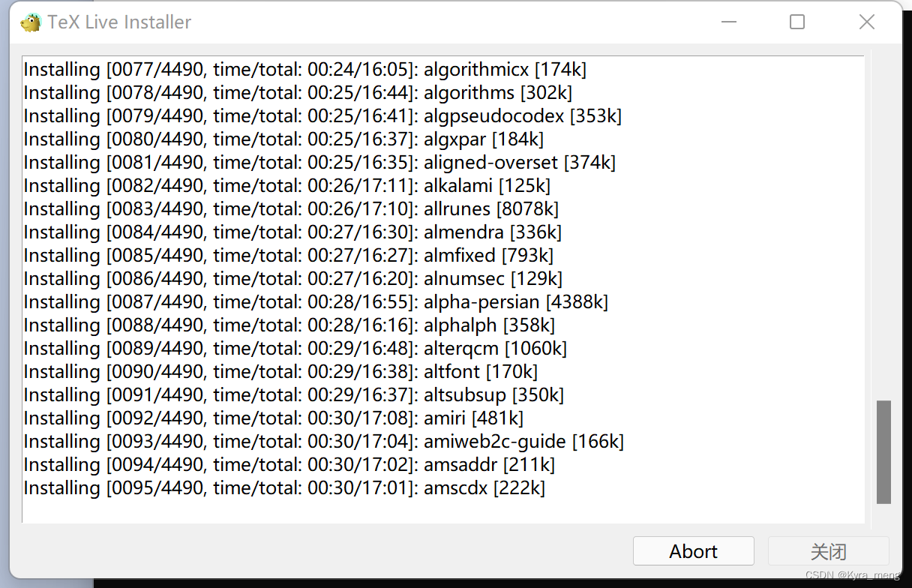Image resolution: width=912 pixels, height=588 pixels.
Task: Click the disabled 关闭 close button
Action: (828, 550)
